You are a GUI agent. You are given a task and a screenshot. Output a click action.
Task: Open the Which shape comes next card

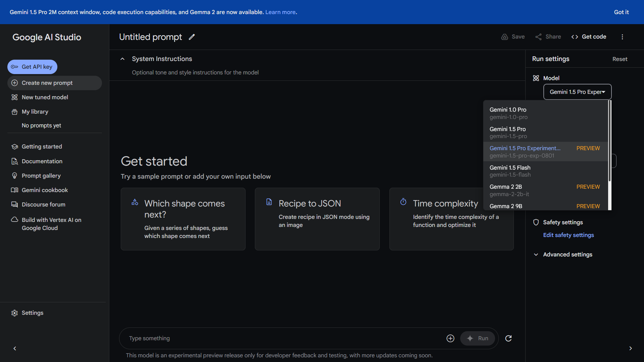[183, 219]
